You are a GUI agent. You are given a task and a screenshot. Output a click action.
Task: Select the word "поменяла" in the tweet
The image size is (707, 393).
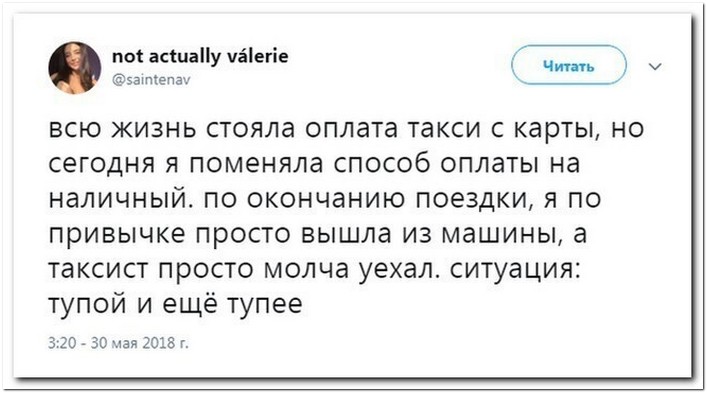256,165
